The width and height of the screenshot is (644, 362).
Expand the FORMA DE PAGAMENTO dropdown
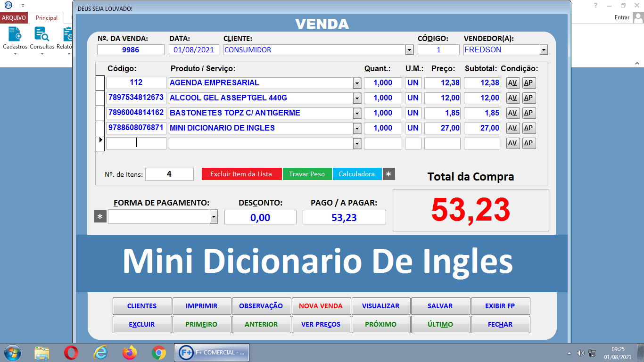(x=214, y=216)
